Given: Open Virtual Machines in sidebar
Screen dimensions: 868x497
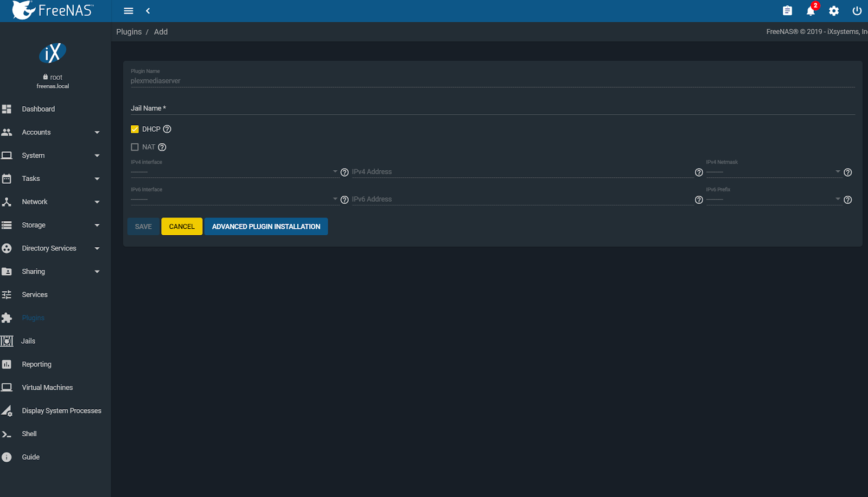Looking at the screenshot, I should click(47, 388).
